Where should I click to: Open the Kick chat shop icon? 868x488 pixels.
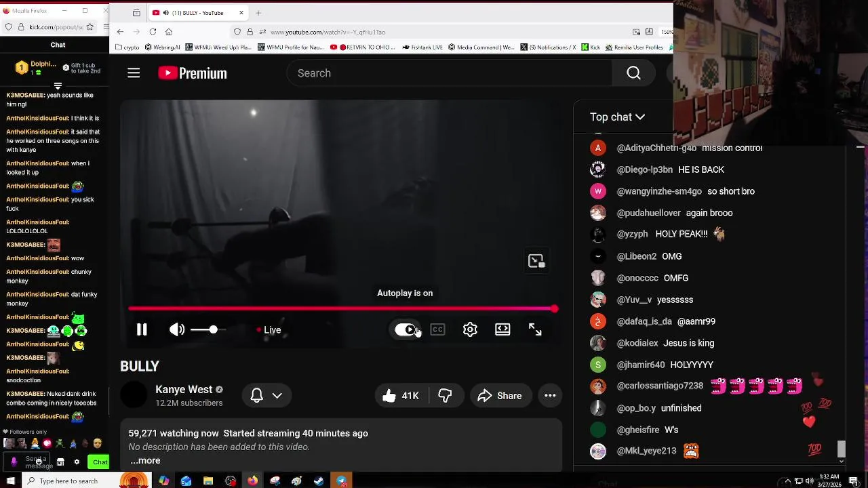(60, 462)
